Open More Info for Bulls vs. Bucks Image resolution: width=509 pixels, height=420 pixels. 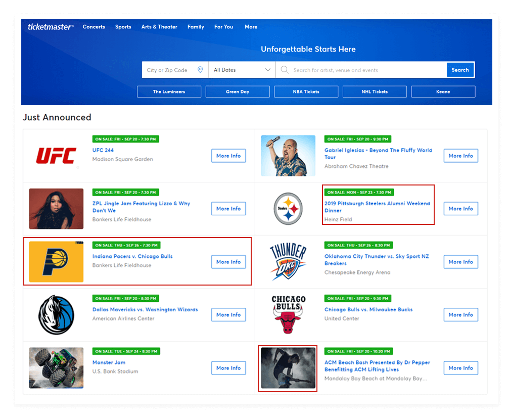click(461, 315)
